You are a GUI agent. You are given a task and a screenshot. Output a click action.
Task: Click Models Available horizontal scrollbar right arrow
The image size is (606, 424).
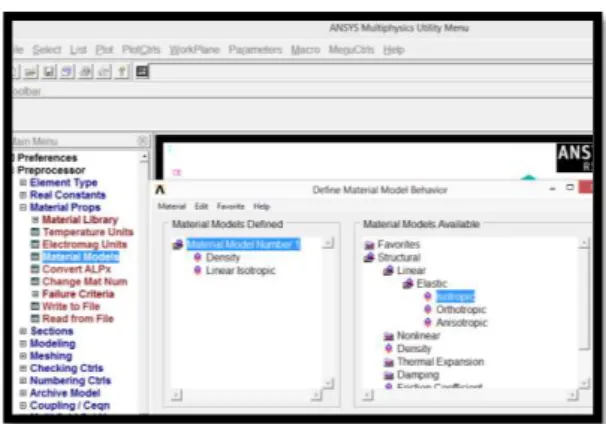[x=572, y=395]
